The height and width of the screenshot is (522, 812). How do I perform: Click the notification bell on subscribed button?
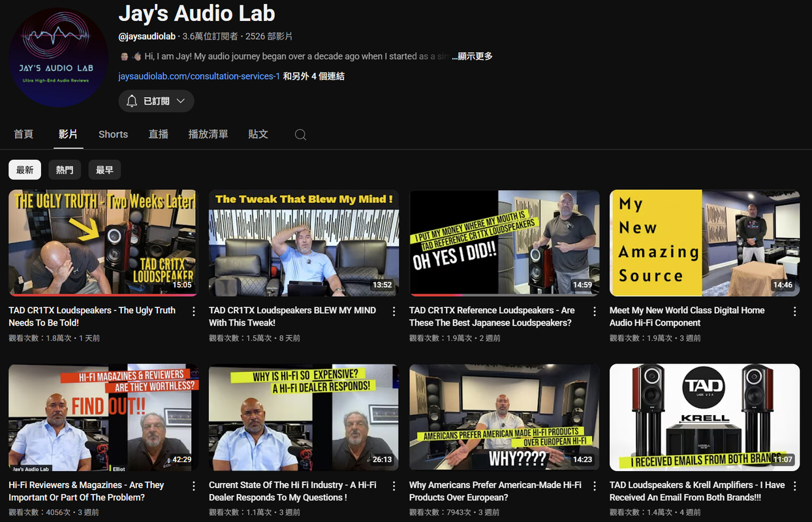132,101
